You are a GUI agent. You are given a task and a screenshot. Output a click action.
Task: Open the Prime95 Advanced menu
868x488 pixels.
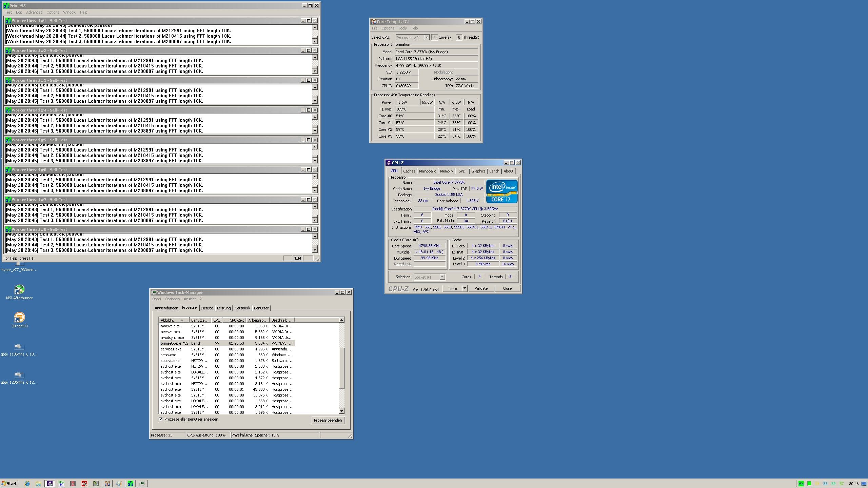tap(34, 12)
